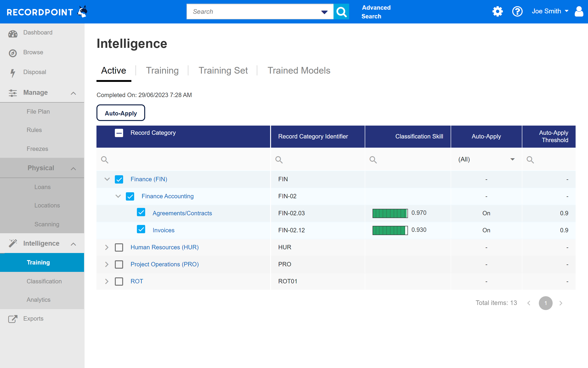Open the Human Resources (HUR) link
588x368 pixels.
click(x=165, y=247)
